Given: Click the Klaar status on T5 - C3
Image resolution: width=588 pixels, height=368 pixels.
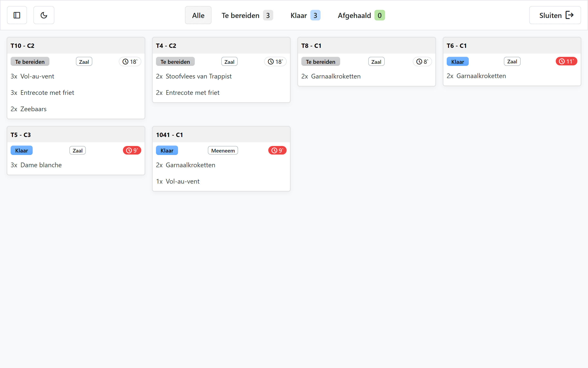Looking at the screenshot, I should pos(22,150).
